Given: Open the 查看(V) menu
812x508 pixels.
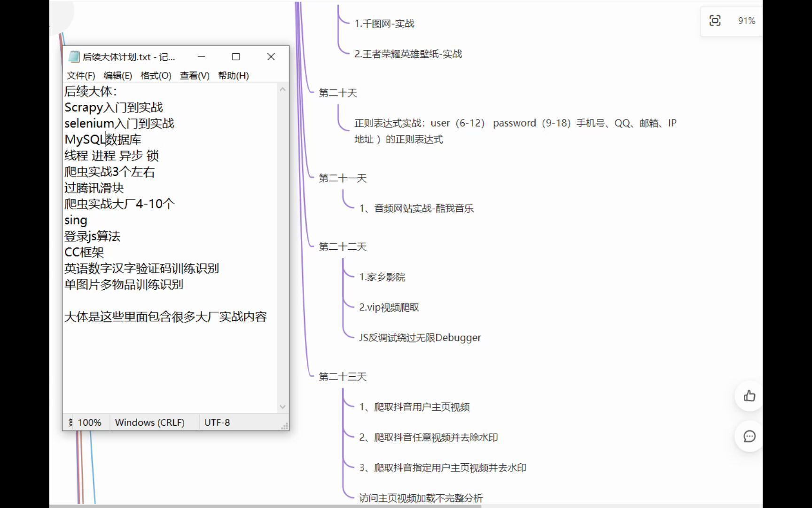Looking at the screenshot, I should point(193,75).
